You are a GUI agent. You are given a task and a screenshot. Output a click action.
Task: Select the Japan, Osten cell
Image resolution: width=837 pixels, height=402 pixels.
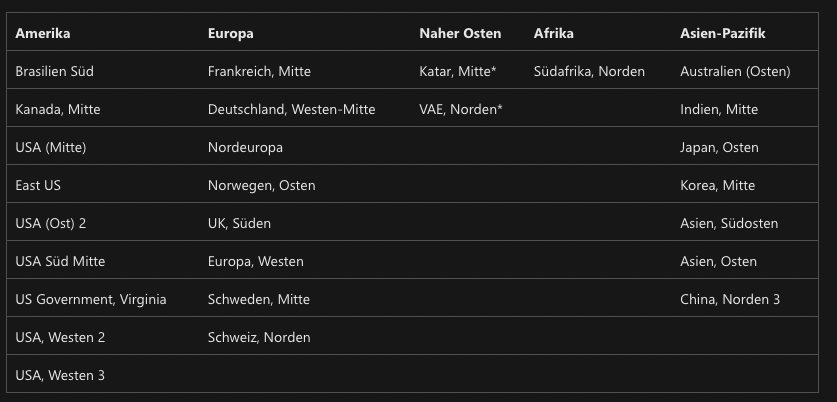(719, 147)
